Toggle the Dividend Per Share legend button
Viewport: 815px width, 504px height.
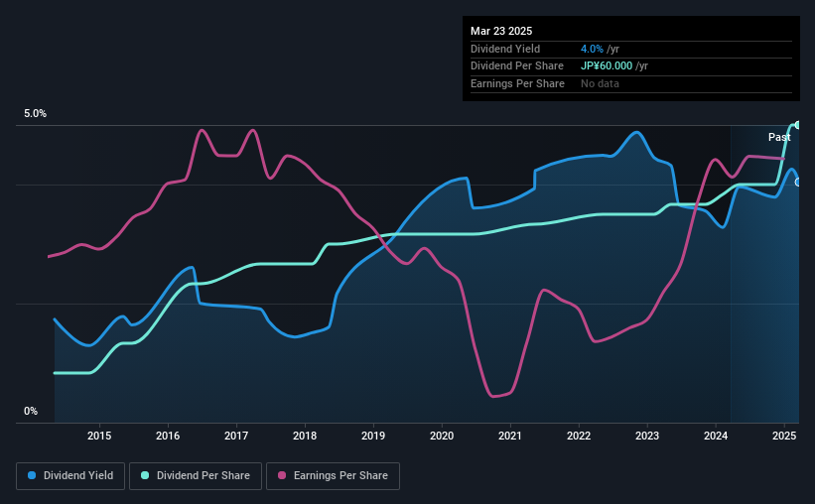pos(196,476)
